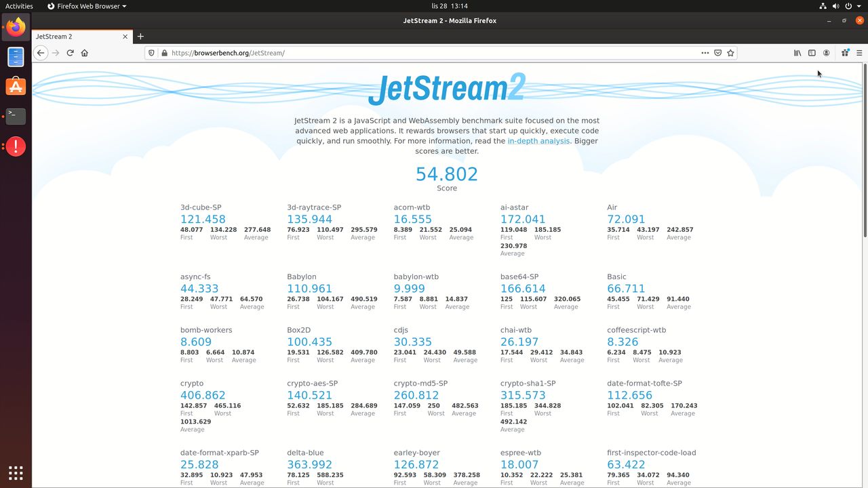Focus the URL address bar
Viewport: 868px width, 488px height.
(x=434, y=53)
